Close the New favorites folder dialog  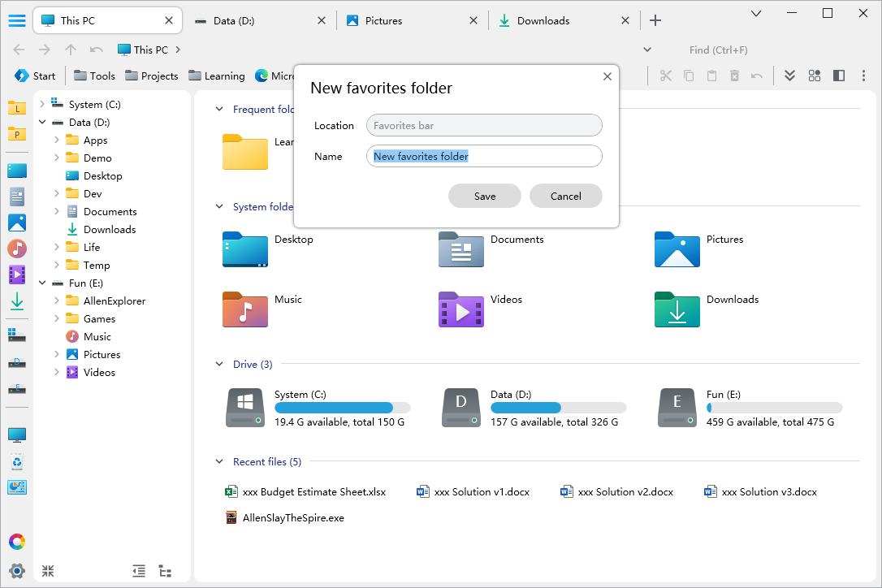(607, 76)
